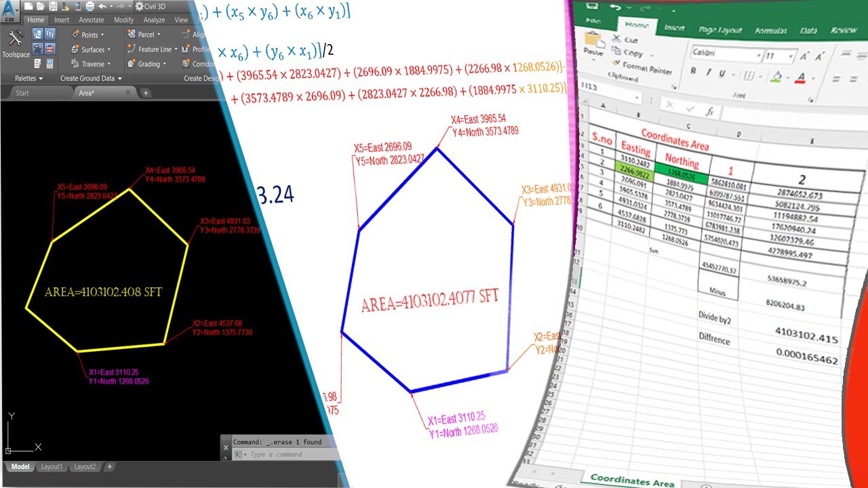Open the Page Layout tab in Excel
The width and height of the screenshot is (868, 488).
point(720,30)
